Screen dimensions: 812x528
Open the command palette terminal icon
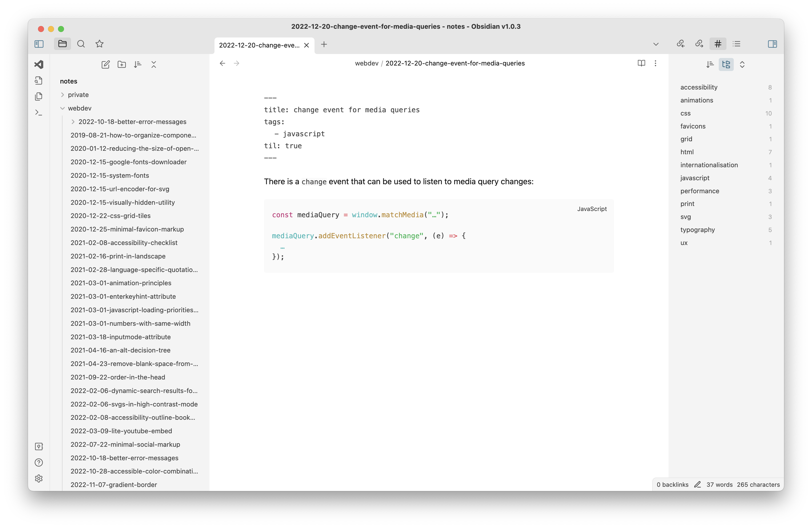[39, 112]
